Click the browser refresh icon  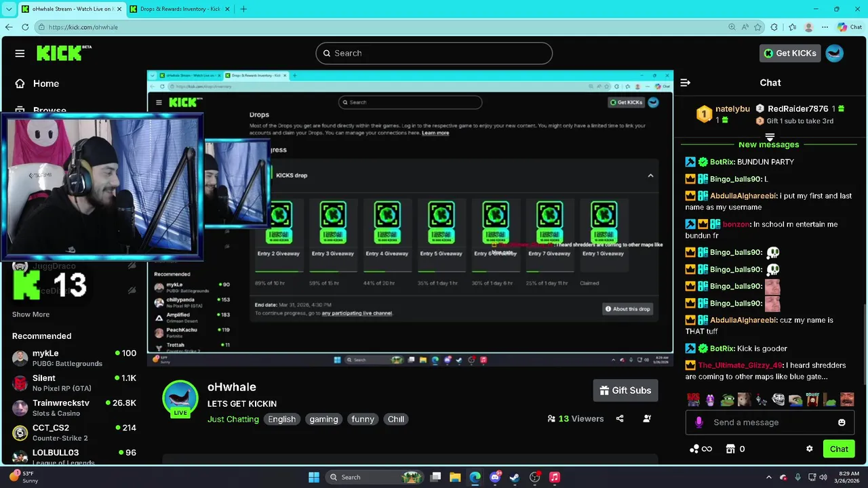(x=25, y=27)
